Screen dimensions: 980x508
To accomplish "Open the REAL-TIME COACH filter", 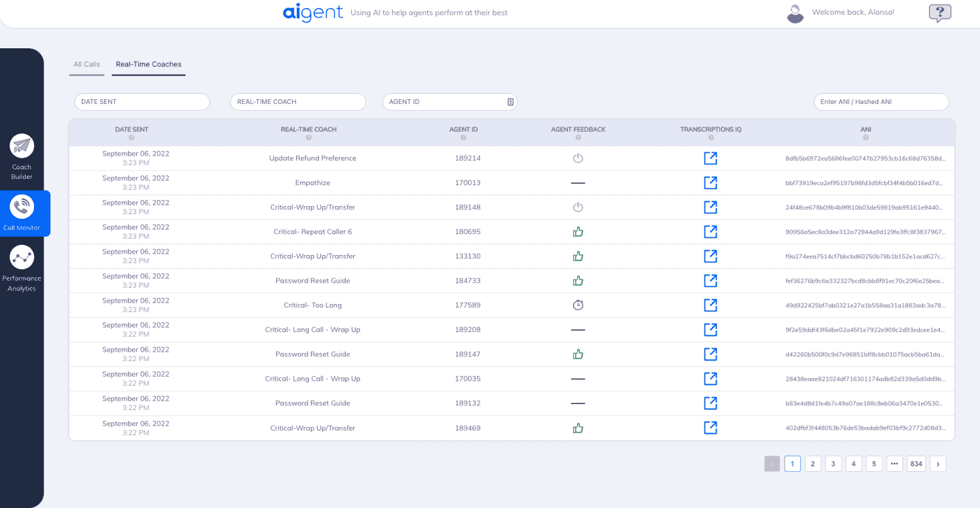I will tap(298, 102).
